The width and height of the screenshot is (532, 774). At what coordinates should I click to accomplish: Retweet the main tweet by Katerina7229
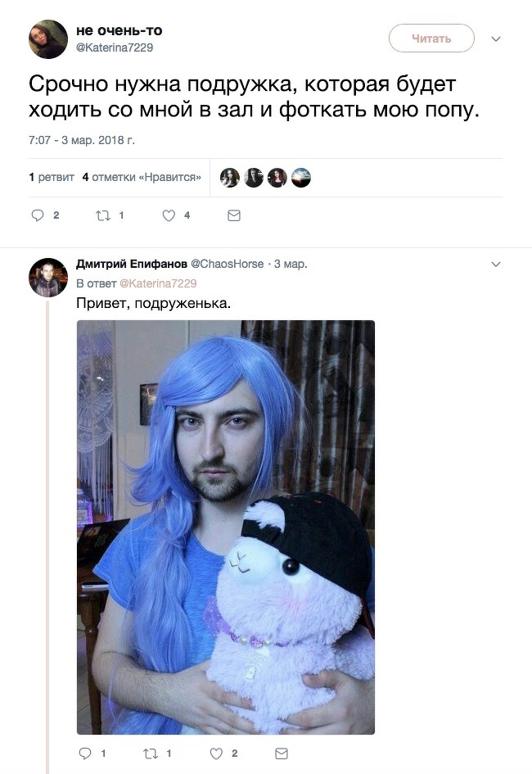[x=103, y=215]
